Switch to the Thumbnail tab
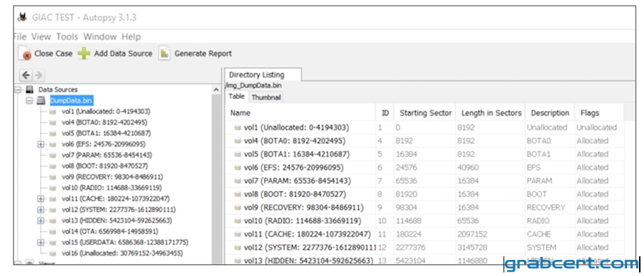The height and width of the screenshot is (276, 644). pyautogui.click(x=265, y=98)
